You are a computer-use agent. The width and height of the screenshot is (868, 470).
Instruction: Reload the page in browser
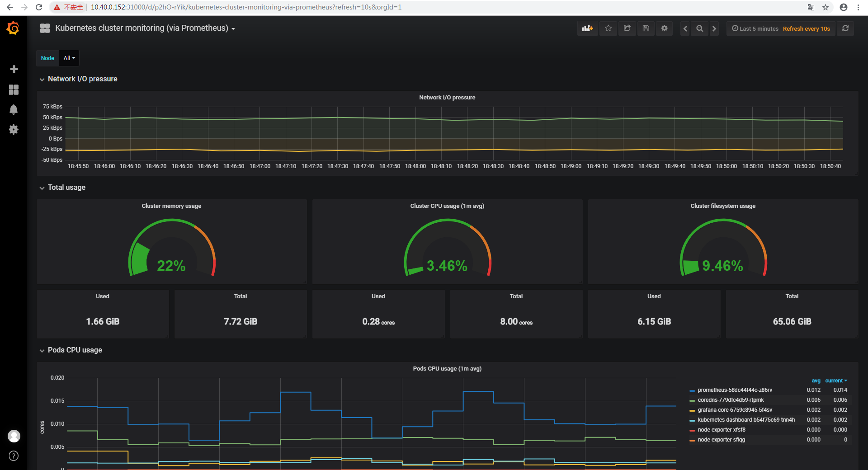tap(39, 7)
